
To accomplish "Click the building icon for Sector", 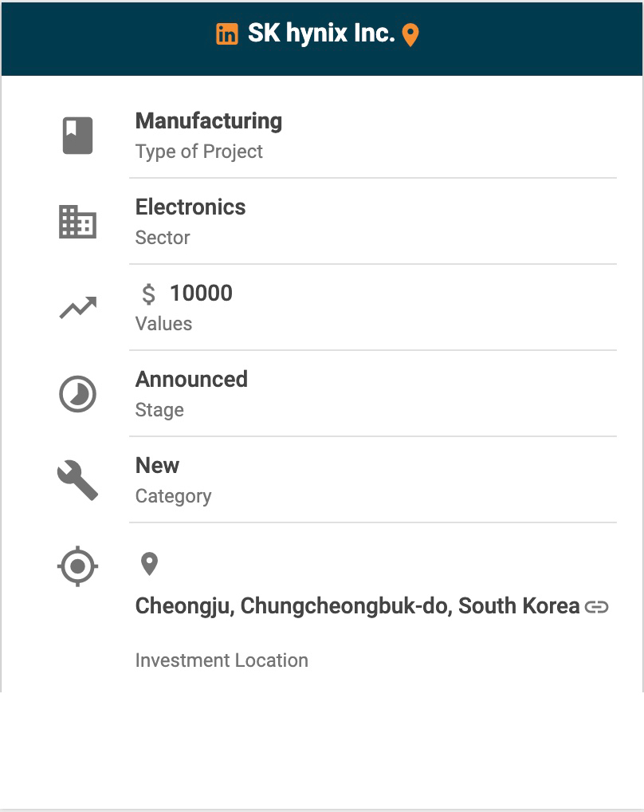I will click(x=78, y=222).
